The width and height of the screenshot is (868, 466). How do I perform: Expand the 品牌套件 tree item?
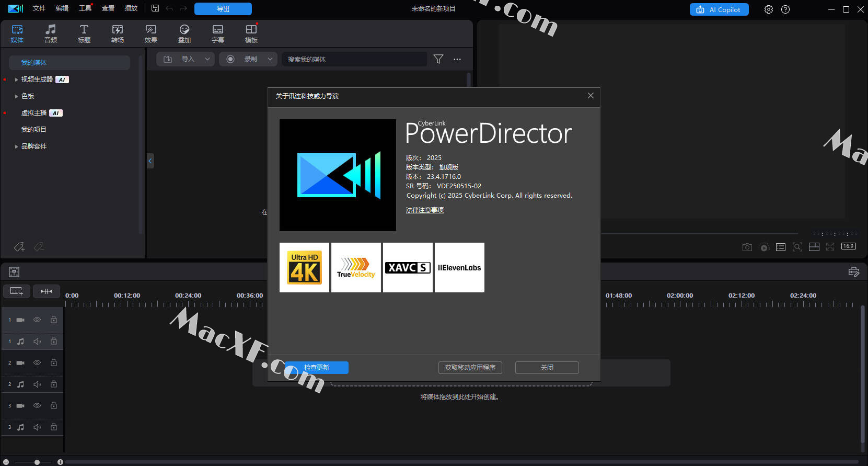[16, 146]
